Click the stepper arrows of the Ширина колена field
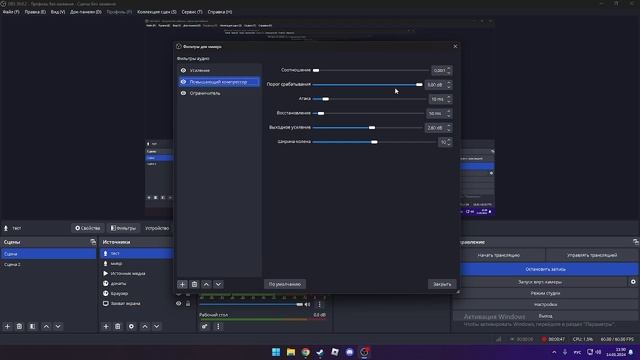 click(x=449, y=142)
